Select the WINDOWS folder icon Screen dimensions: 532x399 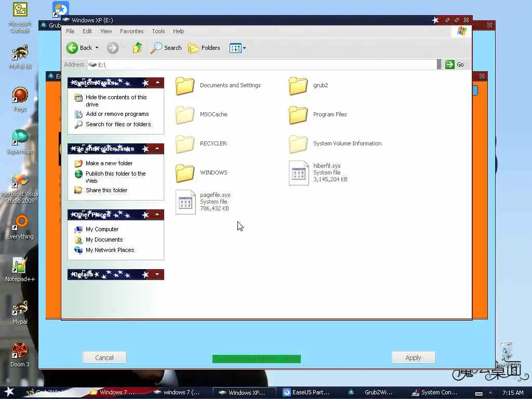pyautogui.click(x=185, y=174)
